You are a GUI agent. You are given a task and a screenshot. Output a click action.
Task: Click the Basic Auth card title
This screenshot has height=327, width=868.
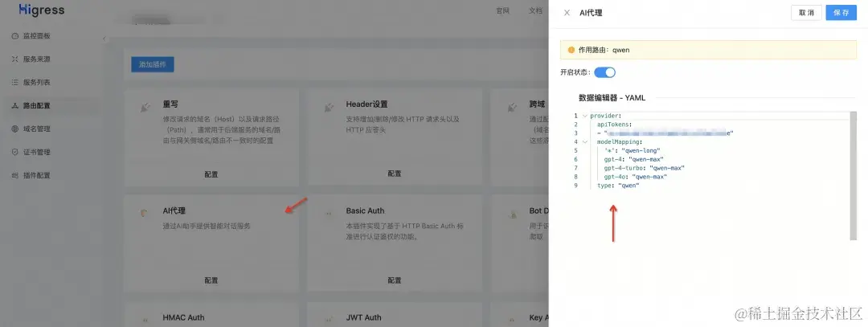tap(365, 211)
